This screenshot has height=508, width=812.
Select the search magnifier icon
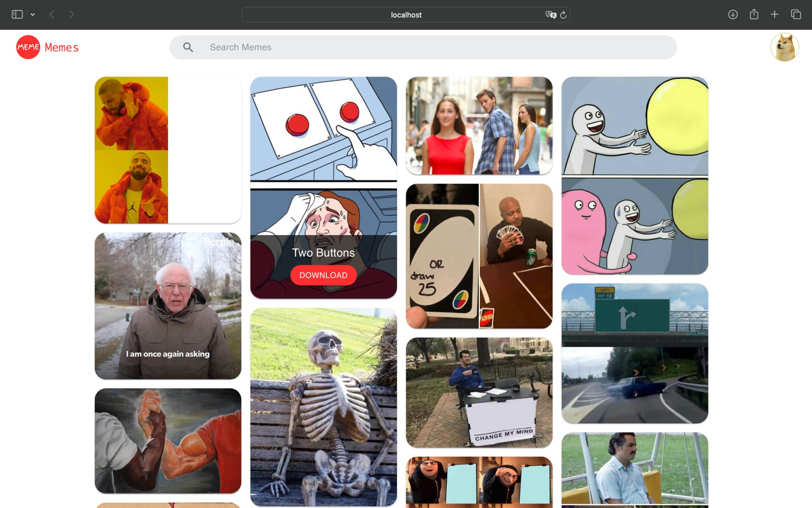click(x=188, y=47)
